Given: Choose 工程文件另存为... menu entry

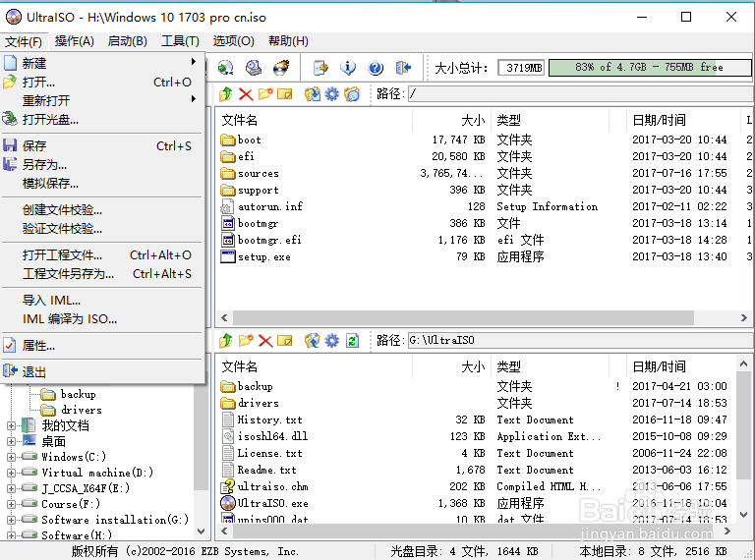Looking at the screenshot, I should [101, 274].
